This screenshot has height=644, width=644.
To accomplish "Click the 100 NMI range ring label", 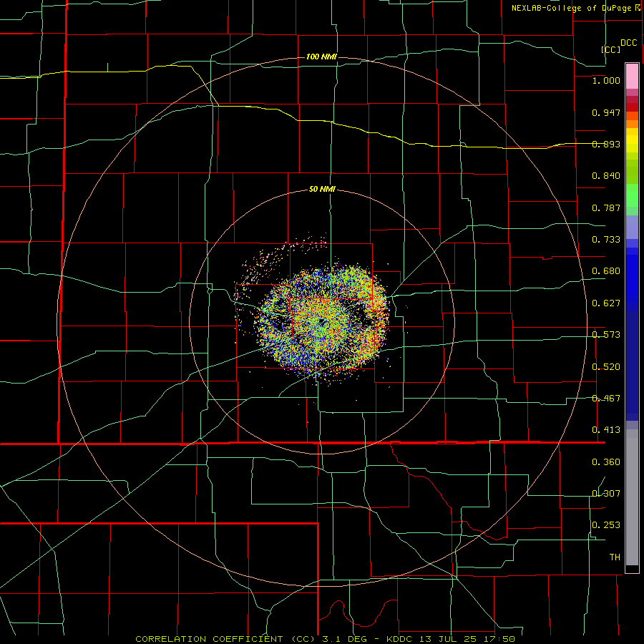I will tap(321, 57).
